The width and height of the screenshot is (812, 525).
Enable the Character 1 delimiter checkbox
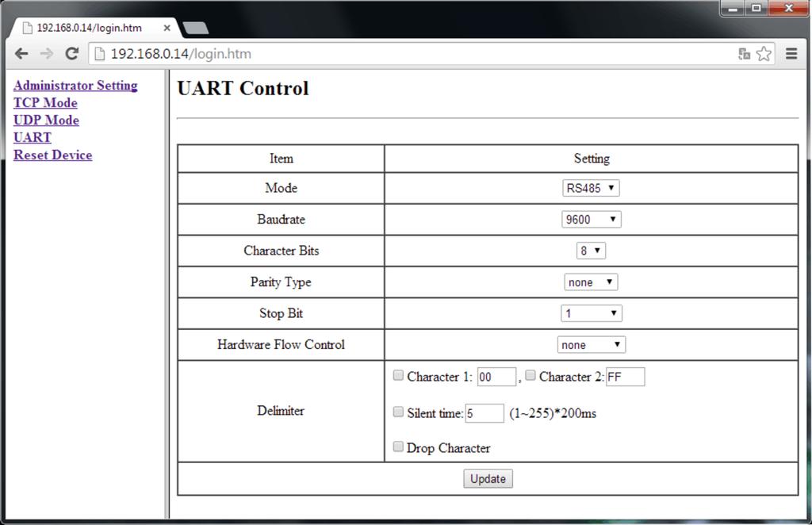pyautogui.click(x=398, y=375)
